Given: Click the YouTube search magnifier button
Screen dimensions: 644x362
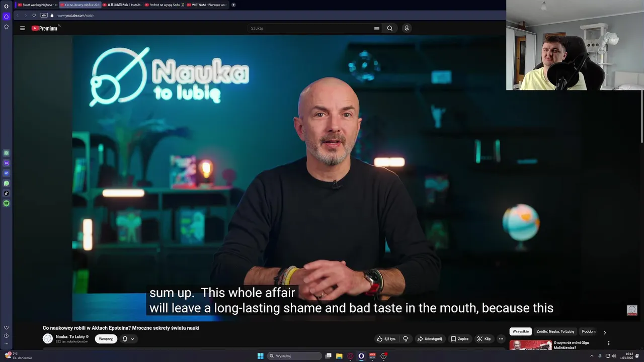Looking at the screenshot, I should (x=389, y=28).
